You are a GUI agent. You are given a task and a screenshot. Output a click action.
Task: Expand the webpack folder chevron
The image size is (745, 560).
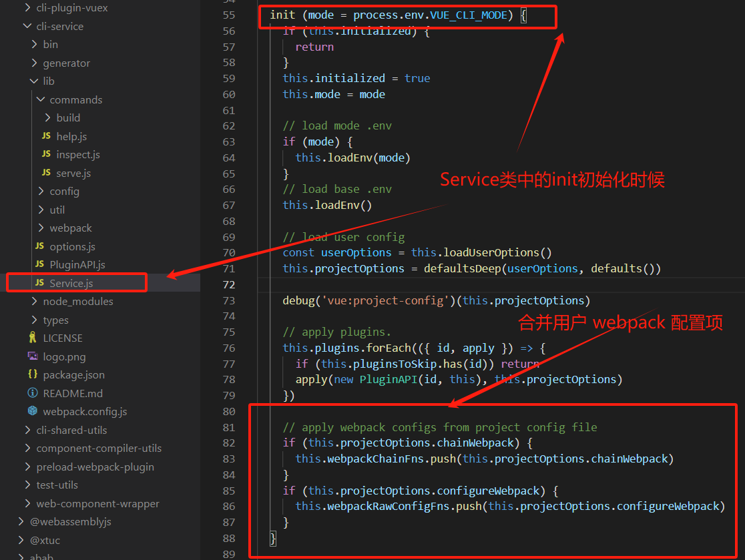41,228
